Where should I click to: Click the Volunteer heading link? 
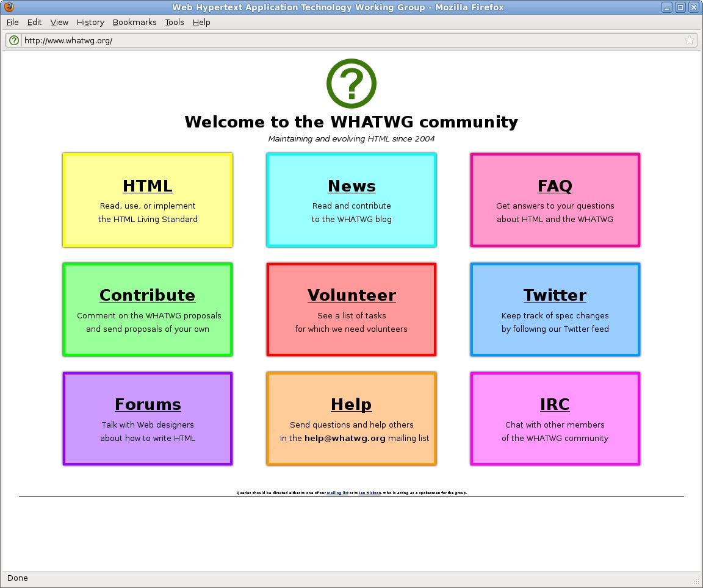(351, 295)
